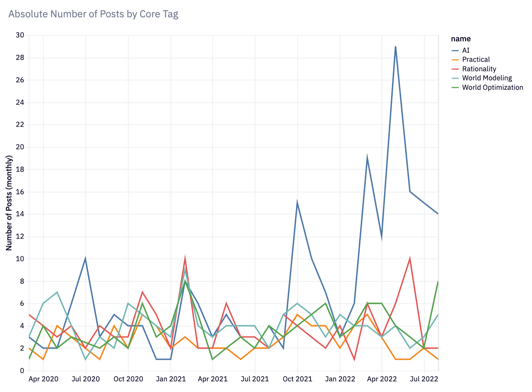Click the Rationality legend color swatch
The image size is (532, 392).
(x=455, y=69)
